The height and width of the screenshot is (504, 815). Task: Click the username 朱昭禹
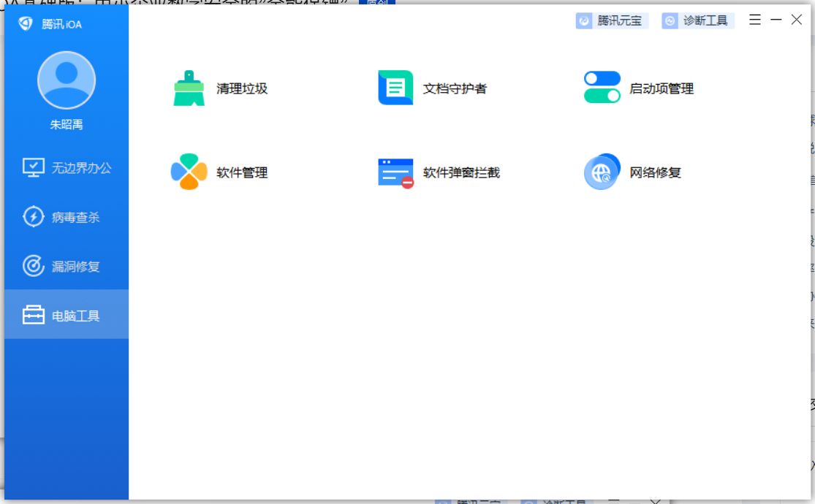tap(67, 125)
